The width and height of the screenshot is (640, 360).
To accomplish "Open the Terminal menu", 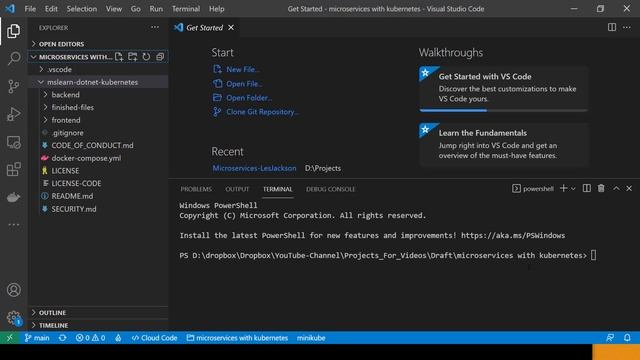I will click(186, 9).
